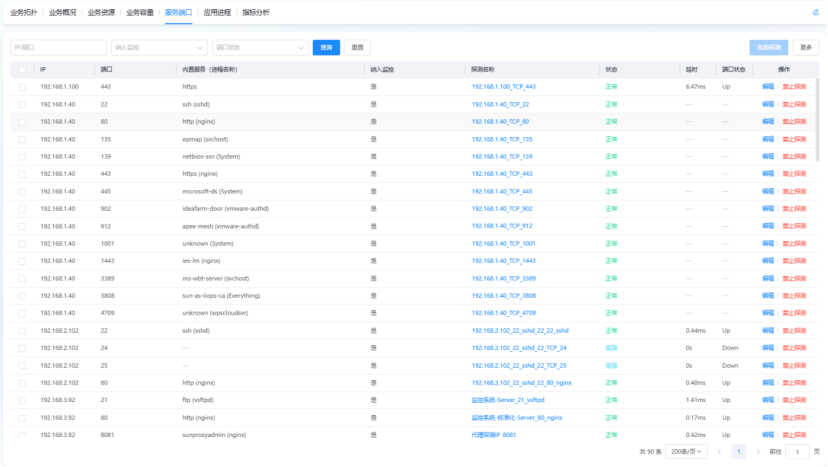Image resolution: width=828 pixels, height=467 pixels.
Task: Open the 更多 dropdown button
Action: (x=806, y=48)
